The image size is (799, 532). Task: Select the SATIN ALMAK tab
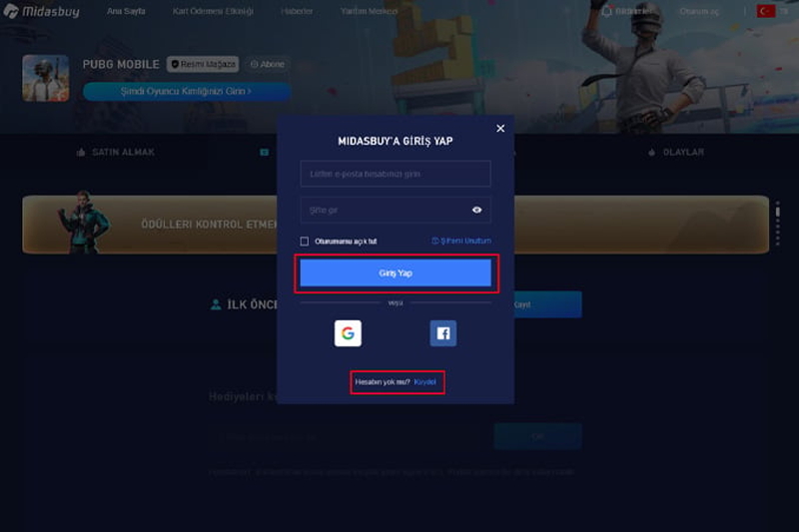pyautogui.click(x=116, y=153)
